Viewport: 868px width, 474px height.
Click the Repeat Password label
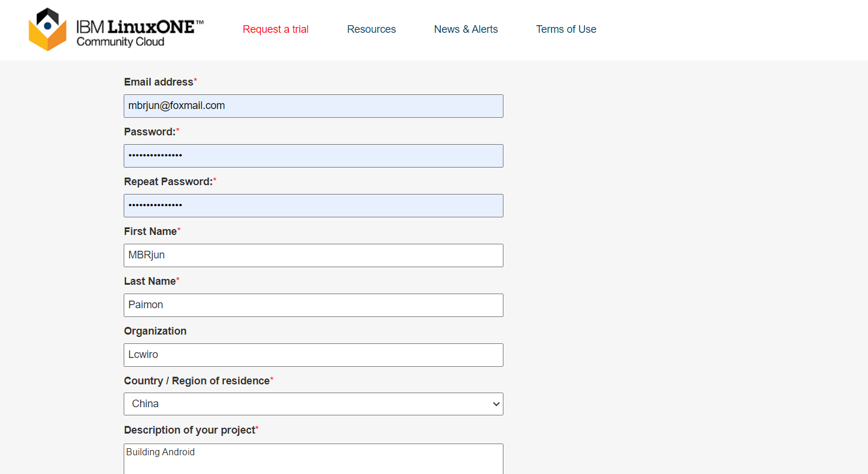pyautogui.click(x=168, y=182)
